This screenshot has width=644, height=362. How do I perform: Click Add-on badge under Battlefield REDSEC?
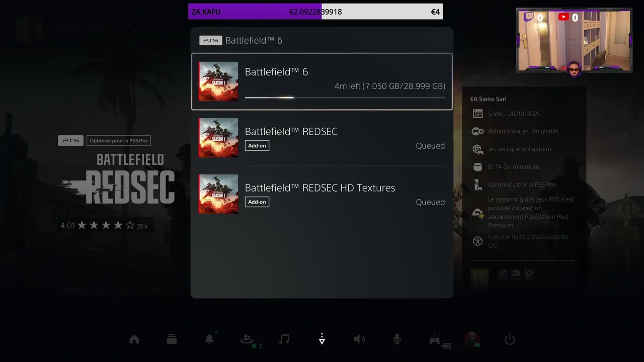click(257, 146)
